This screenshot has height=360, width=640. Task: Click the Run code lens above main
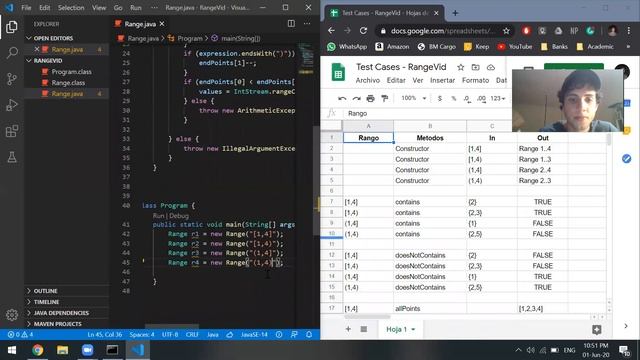158,216
